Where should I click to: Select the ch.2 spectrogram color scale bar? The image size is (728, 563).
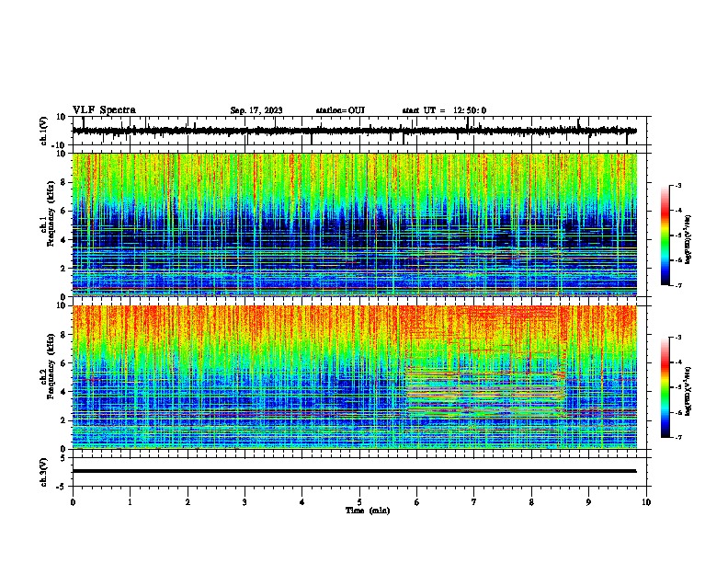click(x=665, y=387)
